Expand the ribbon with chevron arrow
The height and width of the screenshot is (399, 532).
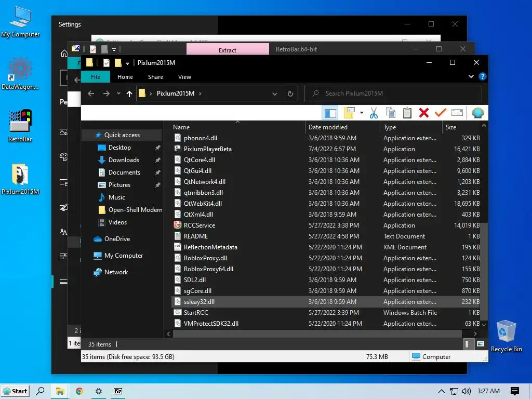point(471,77)
